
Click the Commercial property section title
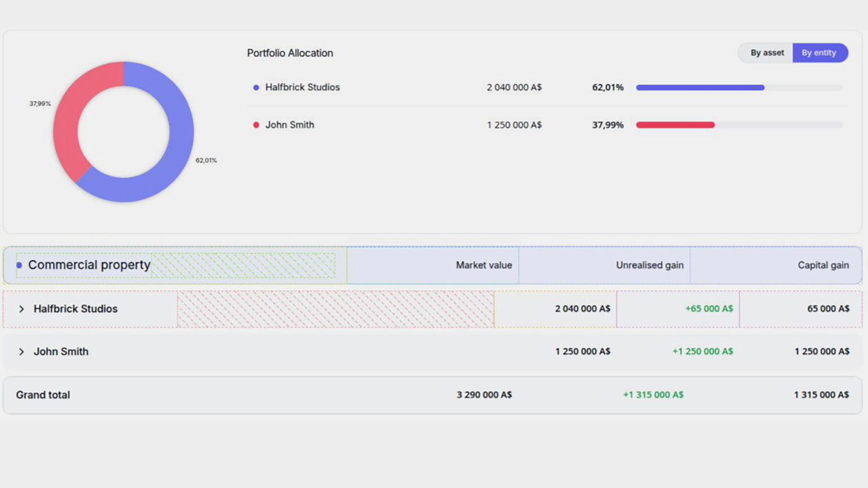click(x=89, y=265)
